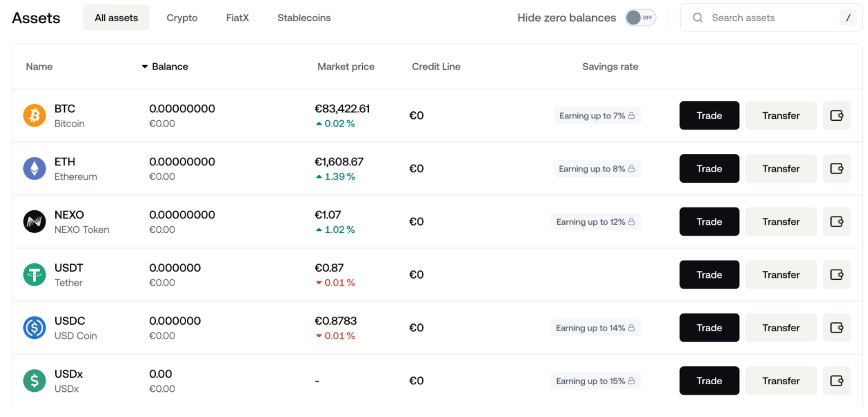Click the Earning up to 15% badge
868x417 pixels.
click(x=595, y=381)
